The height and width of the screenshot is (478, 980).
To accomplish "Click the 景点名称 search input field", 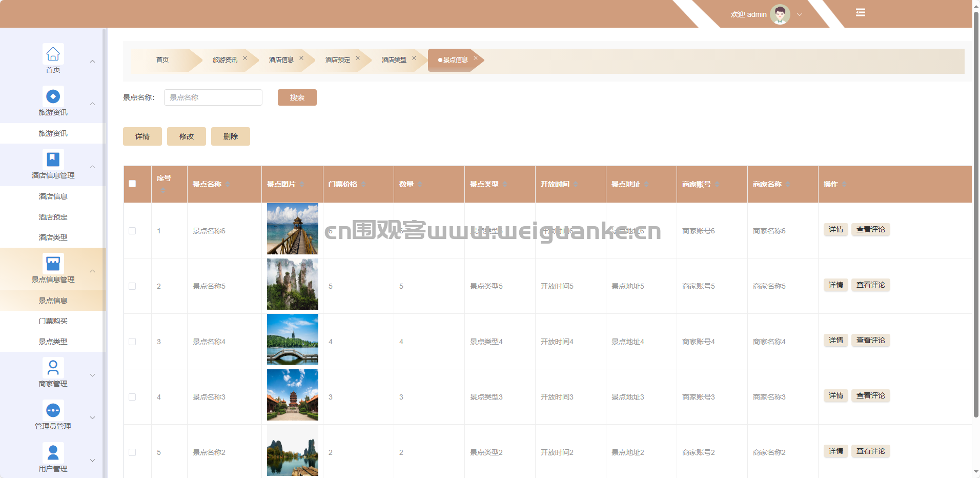I will pos(213,97).
